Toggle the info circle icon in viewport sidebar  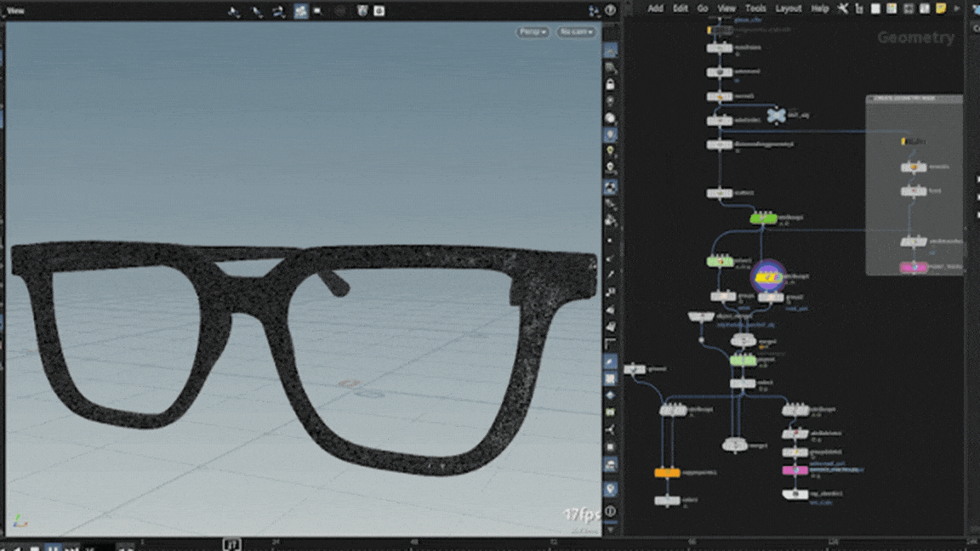(610, 511)
